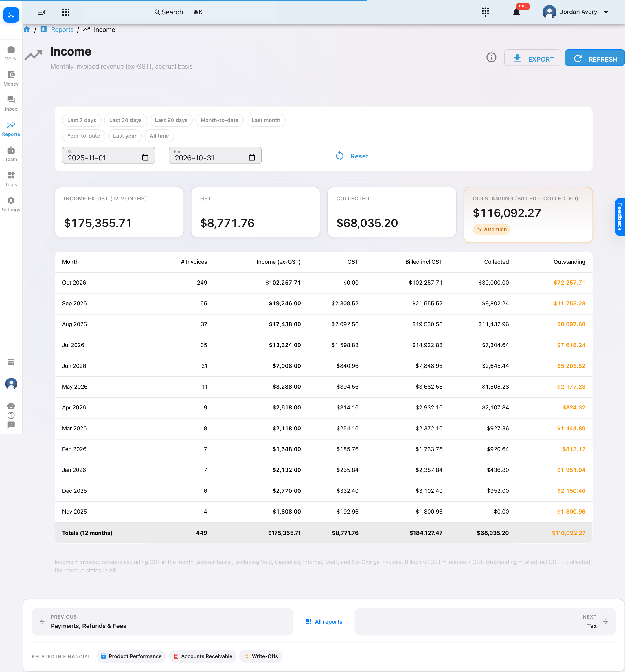Open the dotted app launcher near bell
The image size is (625, 672).
[485, 12]
